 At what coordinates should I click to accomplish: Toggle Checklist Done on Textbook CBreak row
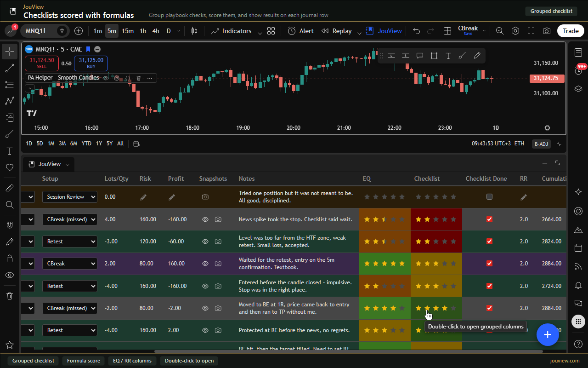point(489,264)
